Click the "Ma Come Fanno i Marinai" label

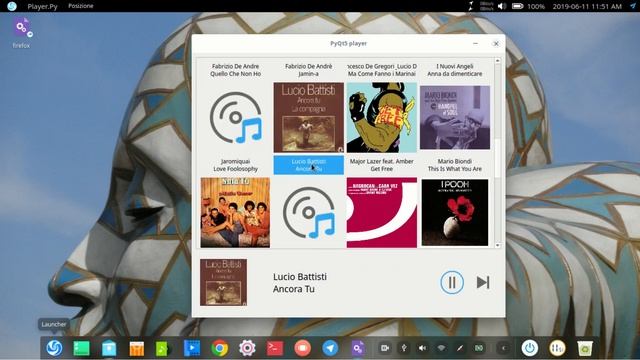click(x=382, y=74)
